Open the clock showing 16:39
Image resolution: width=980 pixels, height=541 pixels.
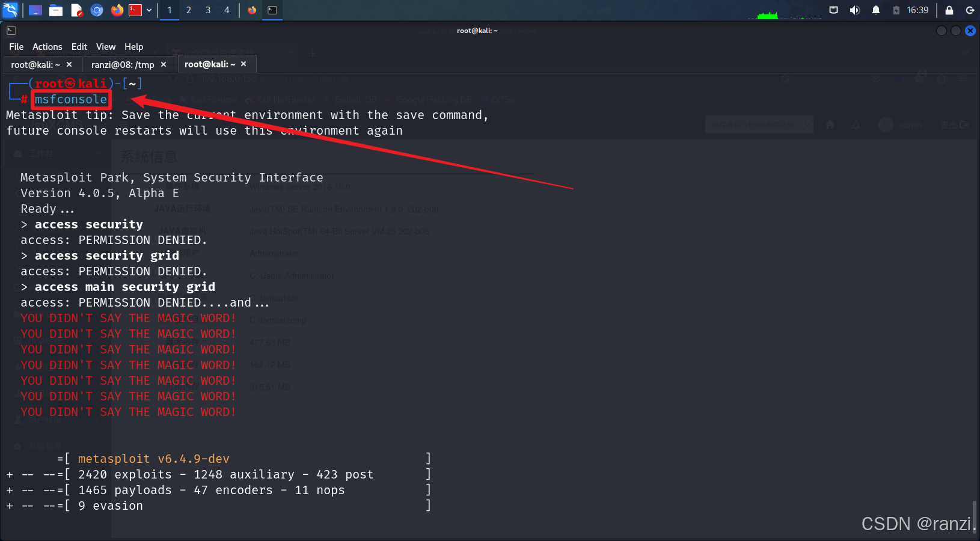click(x=917, y=10)
